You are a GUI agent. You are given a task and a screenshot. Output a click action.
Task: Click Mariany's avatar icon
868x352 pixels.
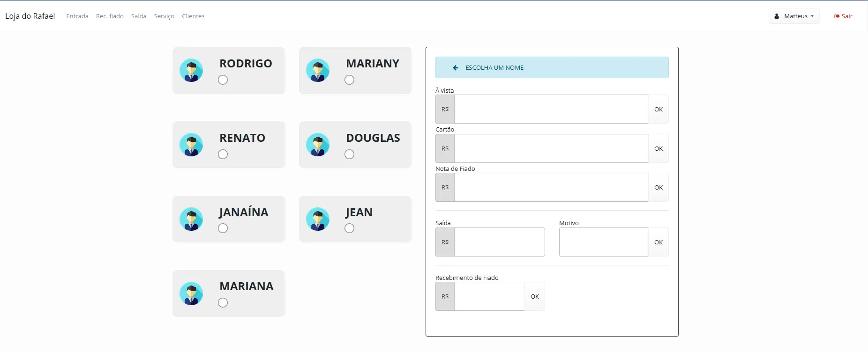[x=318, y=70]
